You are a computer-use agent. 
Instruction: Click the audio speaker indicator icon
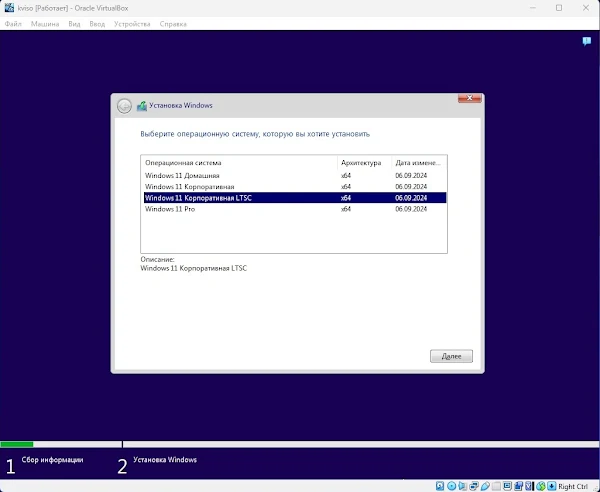tap(463, 486)
